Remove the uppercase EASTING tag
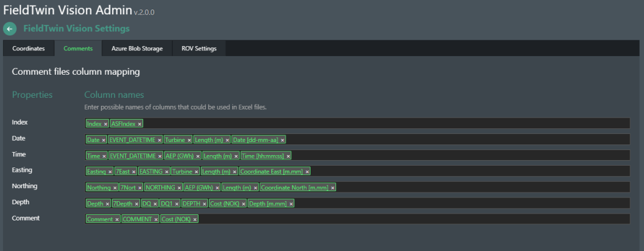644x251 pixels. (x=166, y=172)
